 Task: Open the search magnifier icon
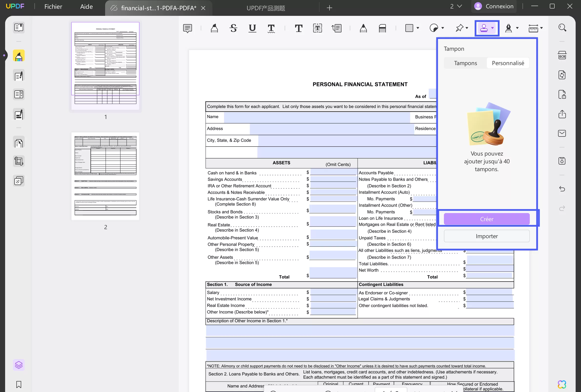[562, 28]
